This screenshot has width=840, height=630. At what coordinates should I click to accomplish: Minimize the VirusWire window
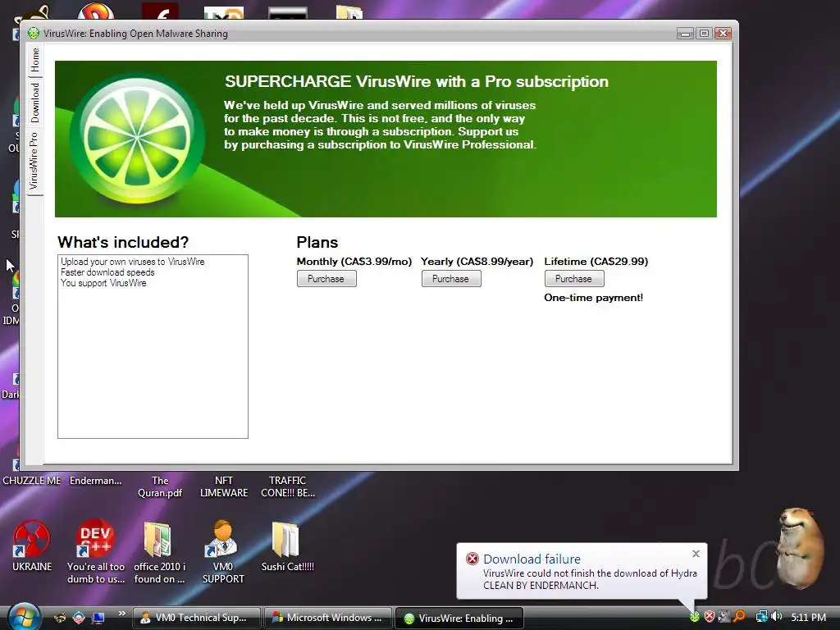pyautogui.click(x=685, y=33)
